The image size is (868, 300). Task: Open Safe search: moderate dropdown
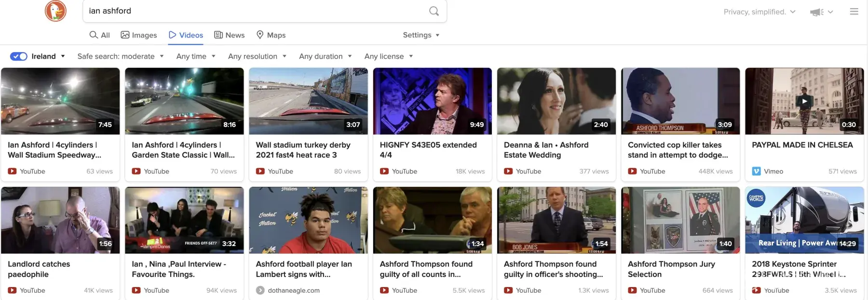click(x=121, y=56)
